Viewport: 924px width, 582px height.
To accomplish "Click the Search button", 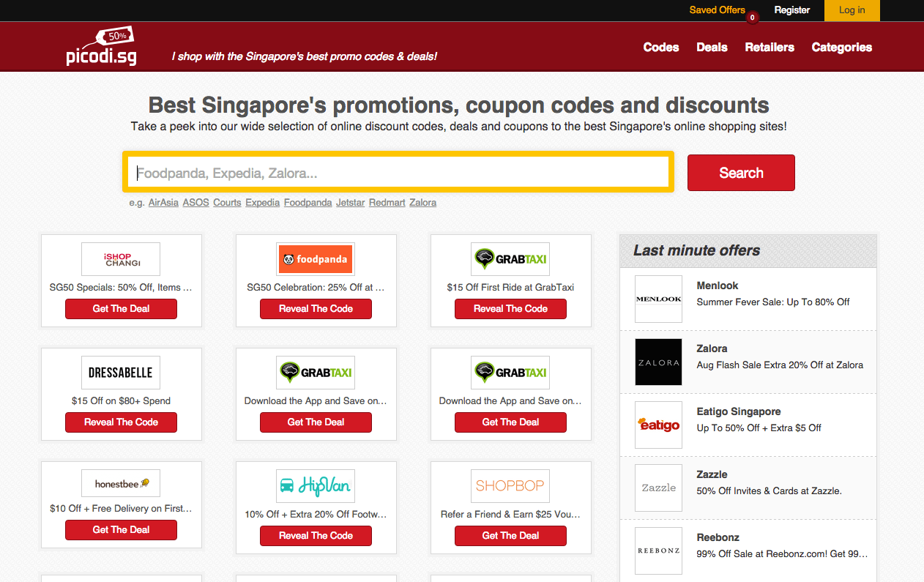I will (741, 173).
